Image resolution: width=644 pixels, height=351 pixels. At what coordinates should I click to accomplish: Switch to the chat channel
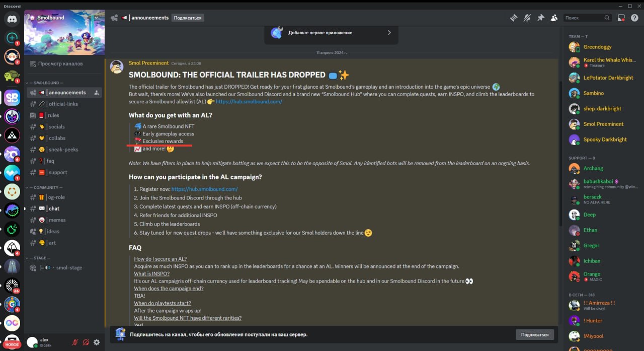click(64, 208)
